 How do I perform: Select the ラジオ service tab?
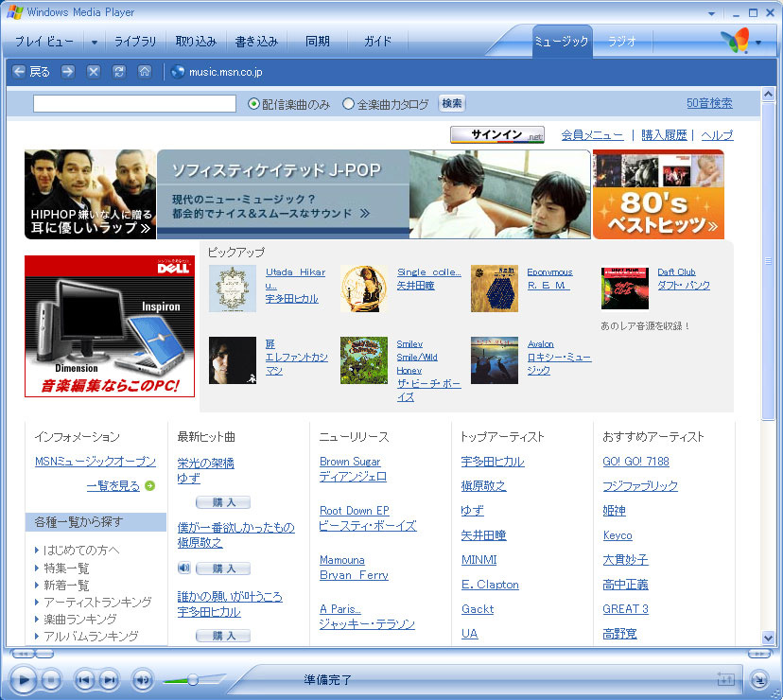[x=622, y=41]
